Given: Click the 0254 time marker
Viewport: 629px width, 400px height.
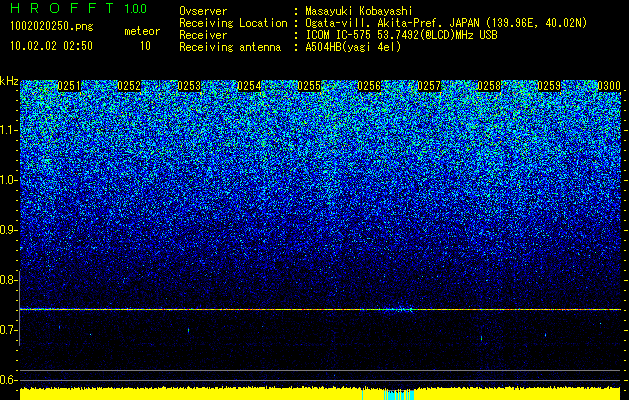Looking at the screenshot, I should point(249,86).
